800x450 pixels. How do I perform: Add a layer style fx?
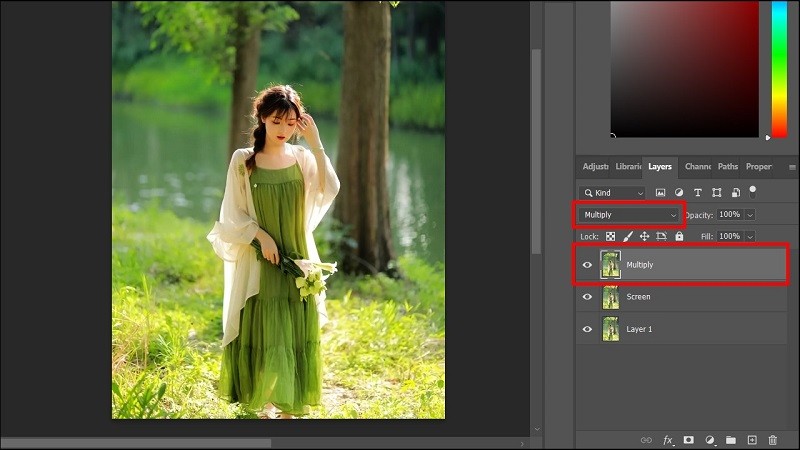pos(668,440)
